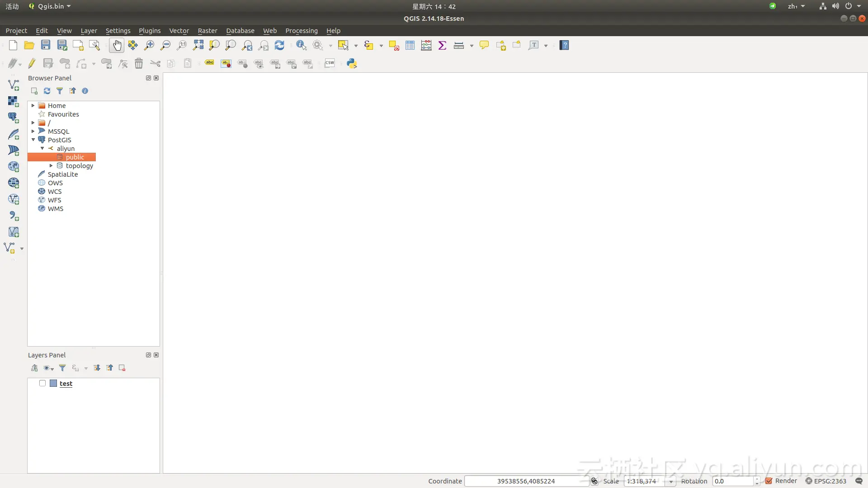The height and width of the screenshot is (488, 868).
Task: Open the Python Console
Action: [x=352, y=63]
